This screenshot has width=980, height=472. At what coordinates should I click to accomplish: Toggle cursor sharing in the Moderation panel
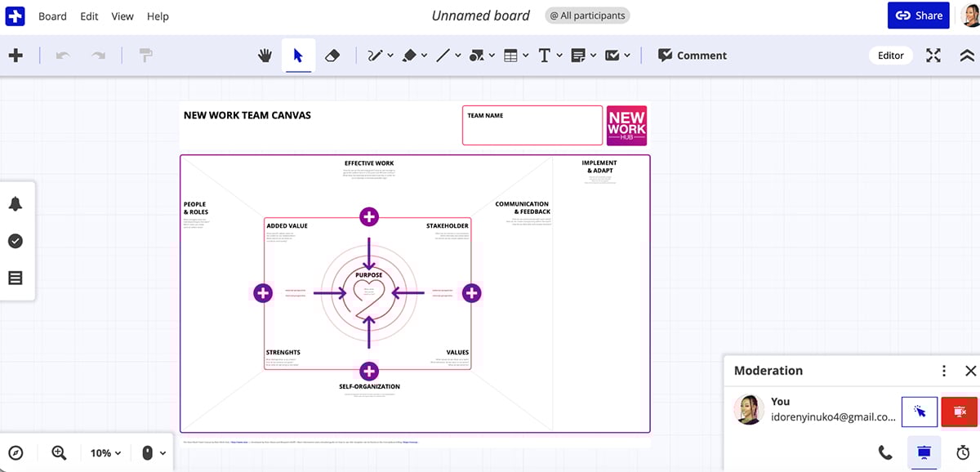point(920,411)
